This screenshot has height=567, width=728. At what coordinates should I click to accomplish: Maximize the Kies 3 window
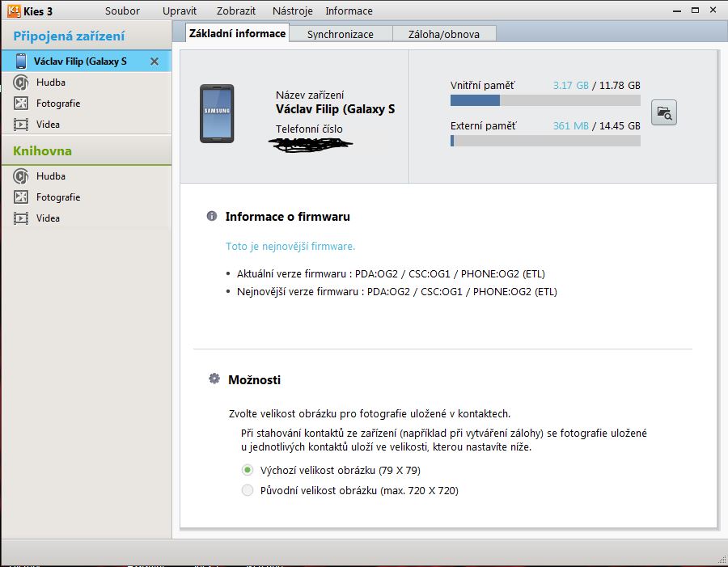click(695, 11)
